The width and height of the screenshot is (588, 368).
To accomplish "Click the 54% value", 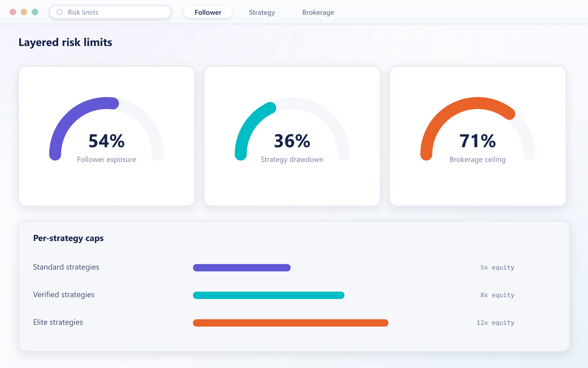I will coord(107,141).
